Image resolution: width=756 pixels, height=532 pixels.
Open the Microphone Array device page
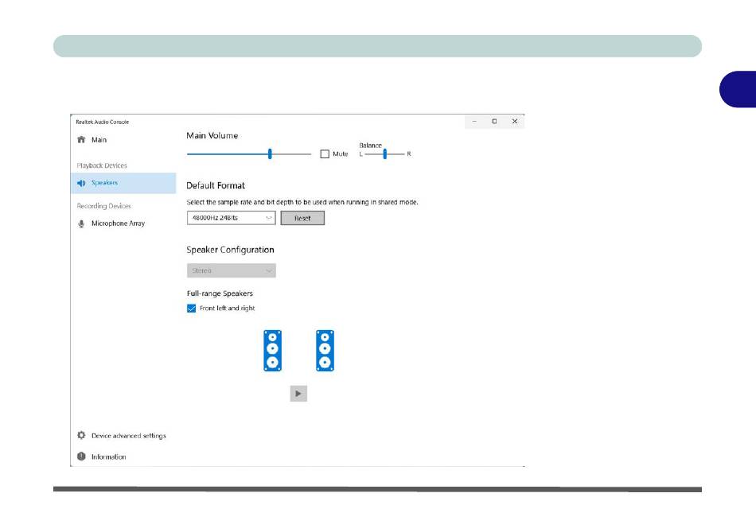click(x=118, y=223)
